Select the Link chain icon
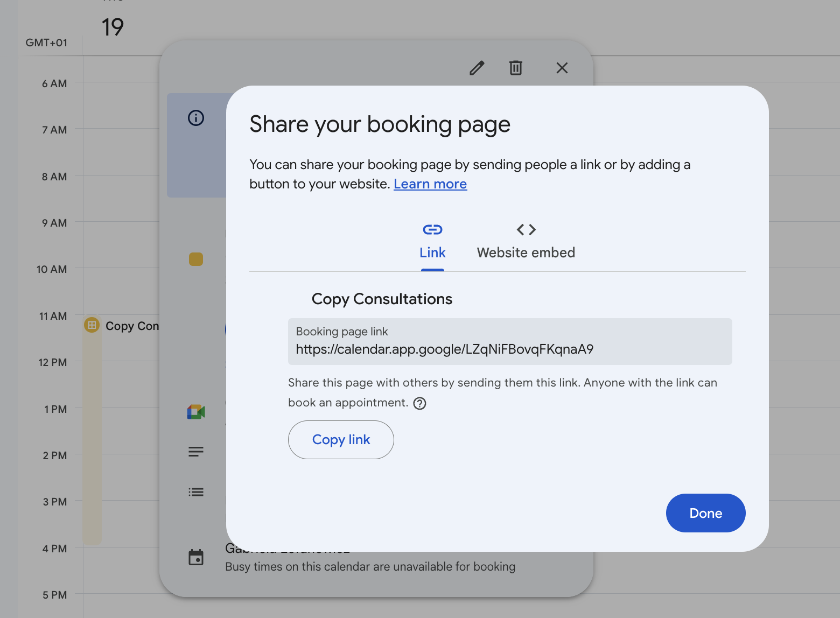 point(432,229)
